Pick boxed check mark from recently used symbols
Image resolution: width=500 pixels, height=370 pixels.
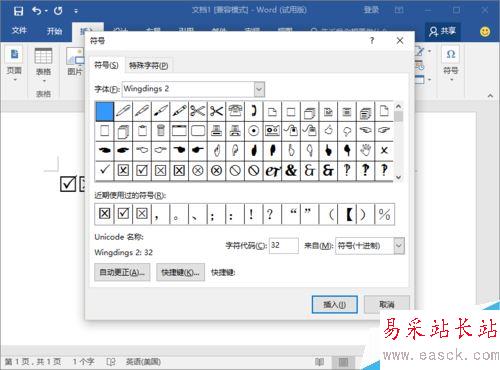[x=123, y=213]
